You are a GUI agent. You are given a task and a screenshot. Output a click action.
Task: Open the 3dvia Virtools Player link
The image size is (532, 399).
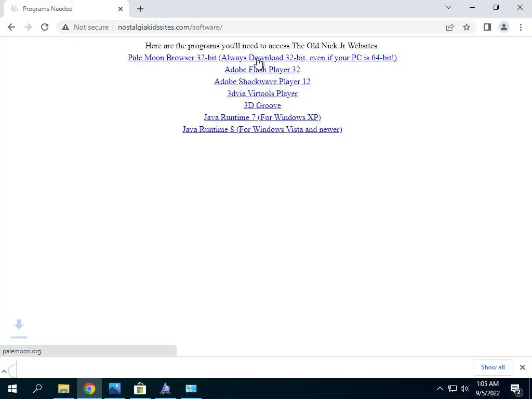pyautogui.click(x=262, y=94)
